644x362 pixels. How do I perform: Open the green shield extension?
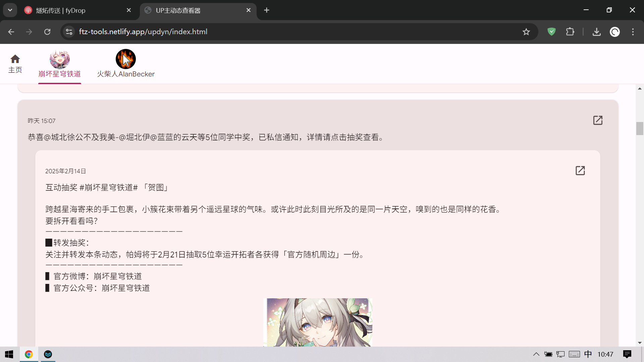pos(551,32)
